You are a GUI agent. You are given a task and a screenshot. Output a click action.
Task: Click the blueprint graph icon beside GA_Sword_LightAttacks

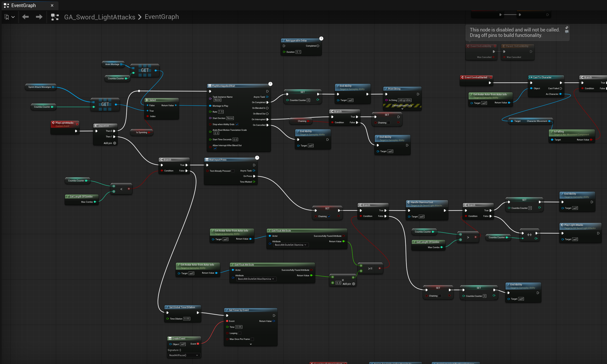55,17
